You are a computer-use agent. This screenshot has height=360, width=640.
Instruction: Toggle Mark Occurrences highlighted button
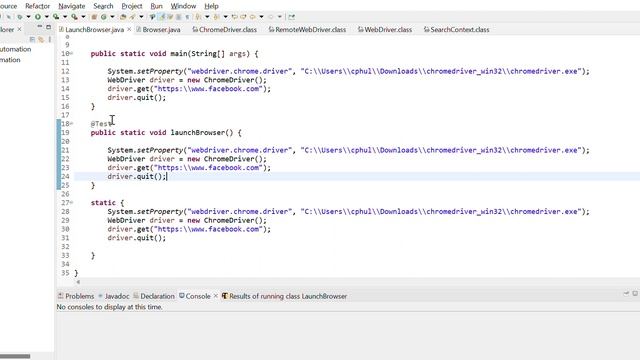pyautogui.click(x=162, y=17)
